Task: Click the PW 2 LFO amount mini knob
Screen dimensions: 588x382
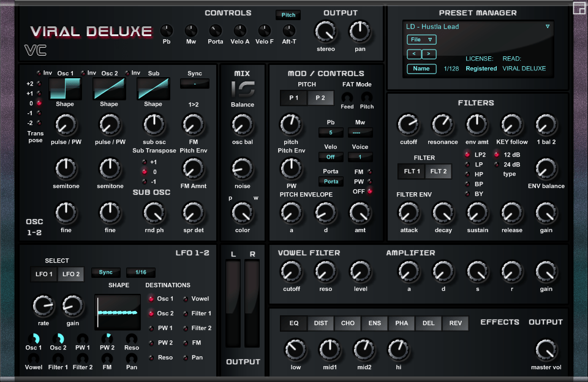Action: (x=107, y=339)
